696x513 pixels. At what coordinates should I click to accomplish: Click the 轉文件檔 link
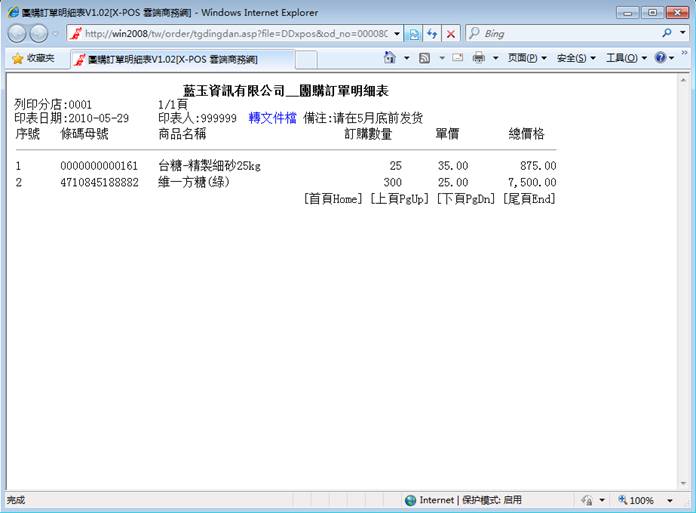click(272, 117)
